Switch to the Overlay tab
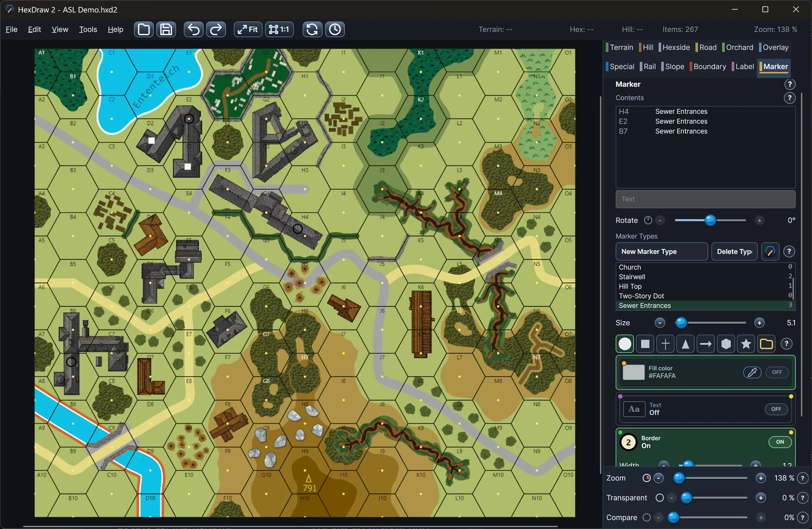812x529 pixels. point(774,47)
